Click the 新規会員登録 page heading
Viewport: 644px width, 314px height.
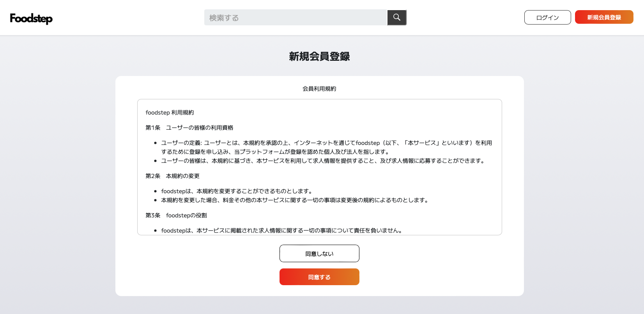(x=319, y=56)
